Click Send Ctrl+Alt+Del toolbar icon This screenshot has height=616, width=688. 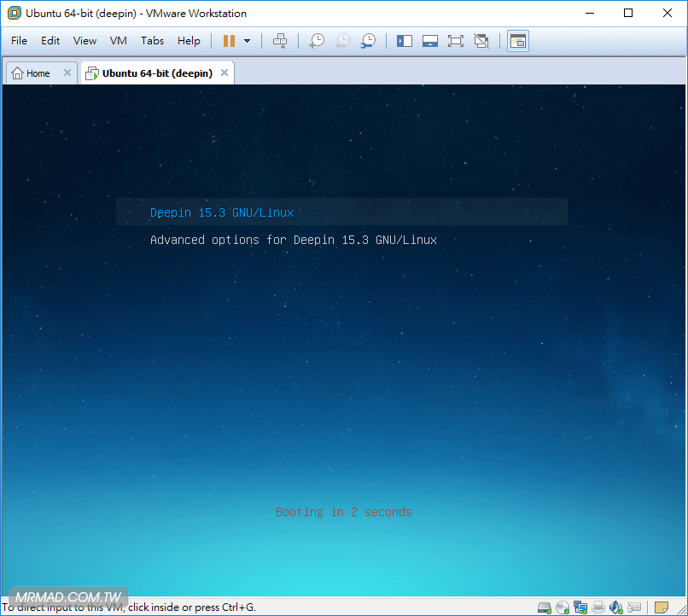(x=280, y=41)
